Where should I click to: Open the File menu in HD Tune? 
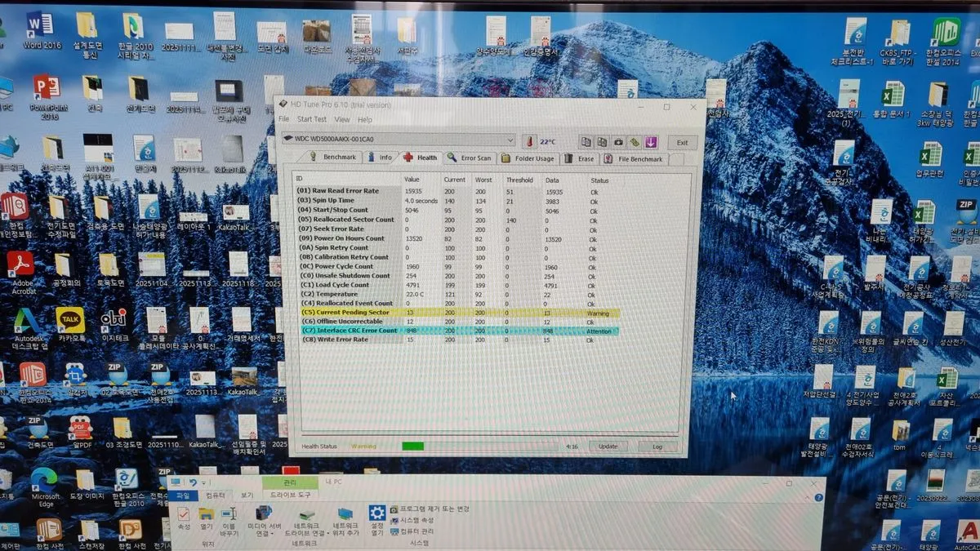point(284,119)
